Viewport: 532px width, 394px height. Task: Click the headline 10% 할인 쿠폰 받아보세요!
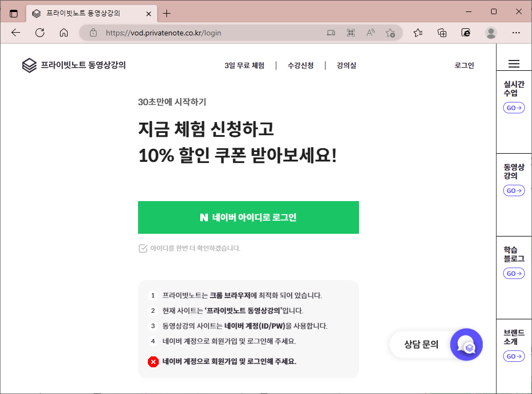pos(237,155)
